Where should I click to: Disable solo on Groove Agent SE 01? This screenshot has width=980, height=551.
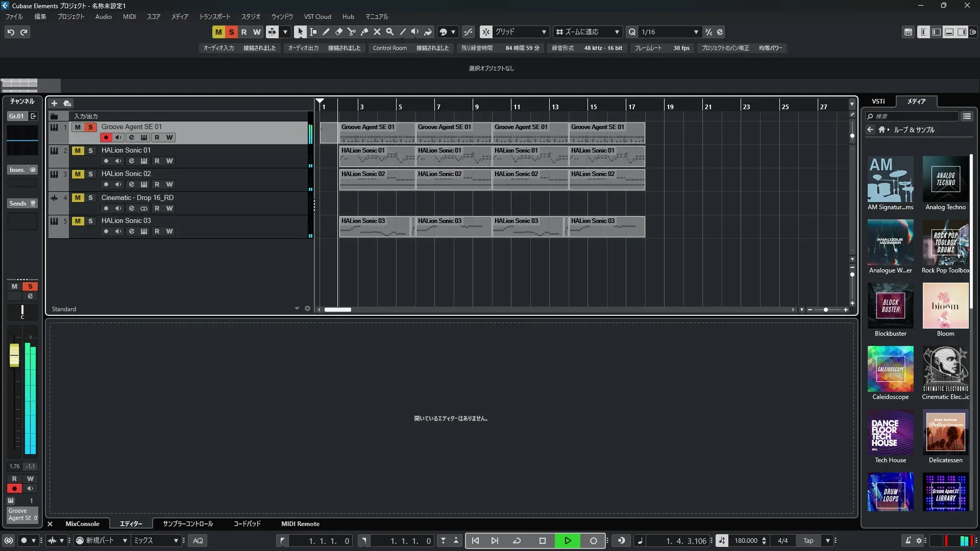(x=90, y=127)
